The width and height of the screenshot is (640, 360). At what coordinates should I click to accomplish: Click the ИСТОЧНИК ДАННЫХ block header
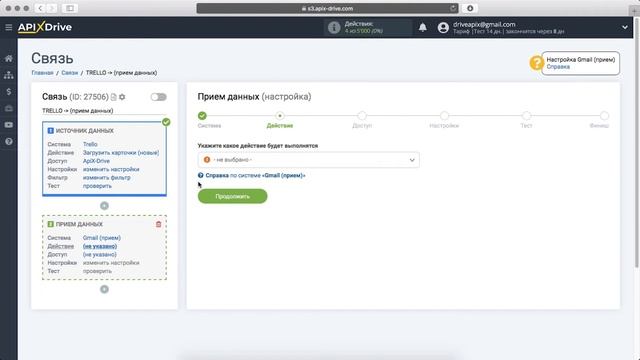pyautogui.click(x=81, y=131)
